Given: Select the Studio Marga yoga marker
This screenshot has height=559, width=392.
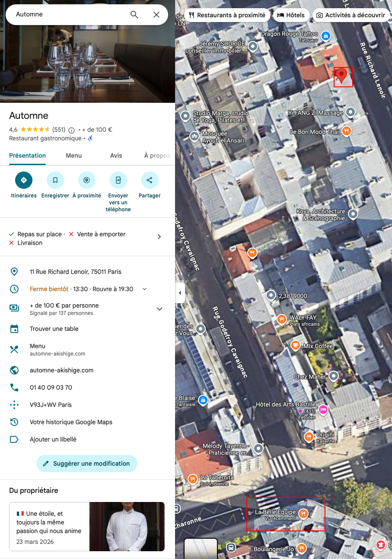Looking at the screenshot, I should tap(186, 116).
